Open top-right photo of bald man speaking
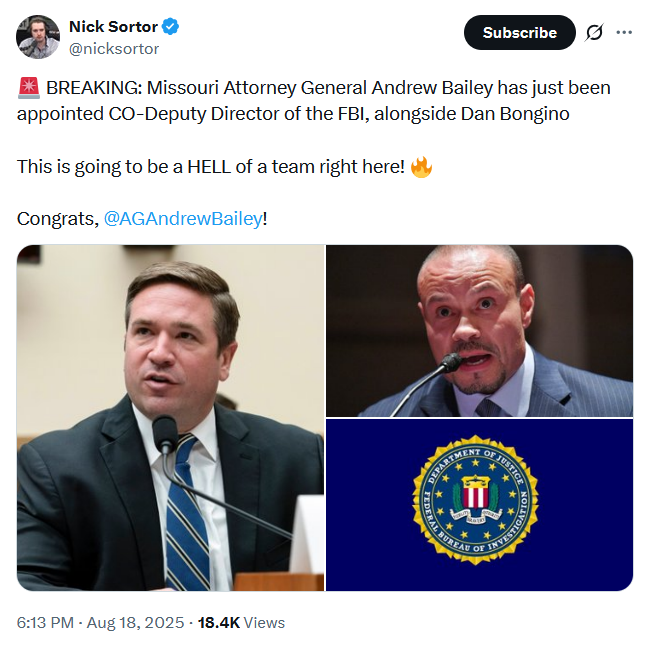The height and width of the screenshot is (646, 649). [x=479, y=330]
